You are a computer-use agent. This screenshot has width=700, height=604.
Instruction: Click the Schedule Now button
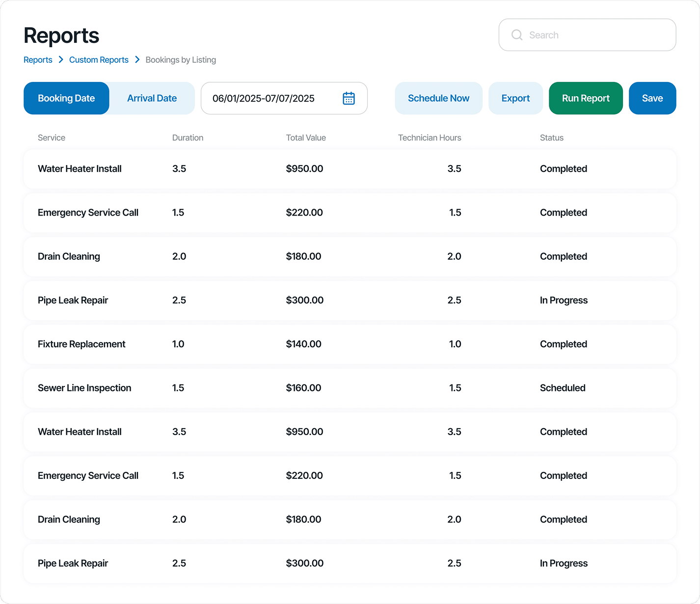tap(438, 98)
